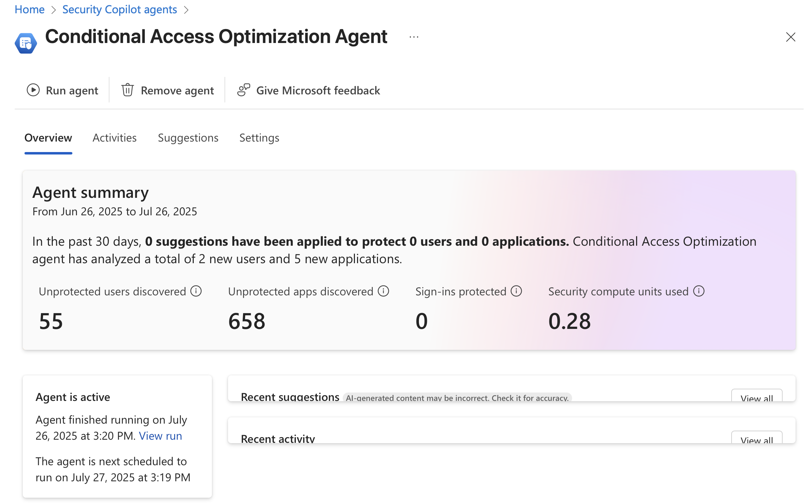The width and height of the screenshot is (812, 504).
Task: Show info for Security compute units used
Action: [x=699, y=291]
